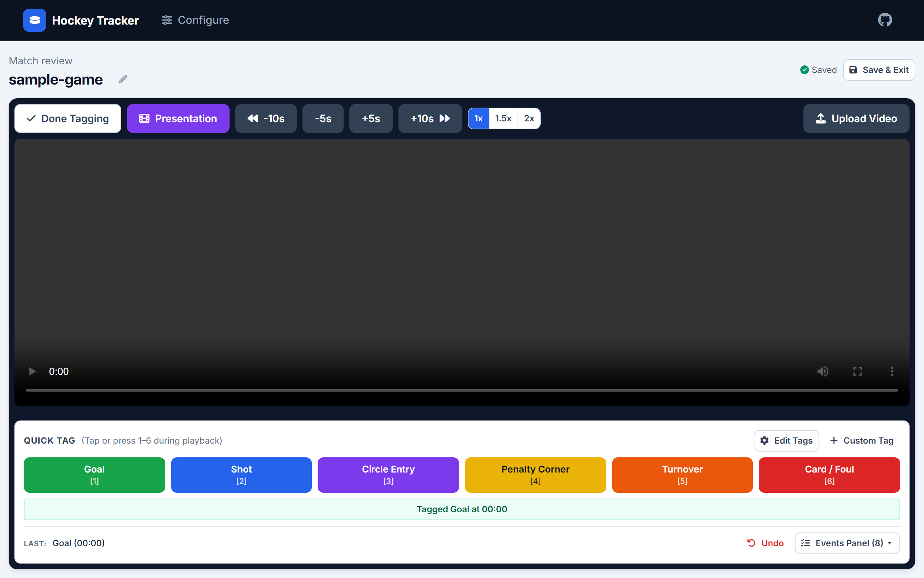Tag a Circle Entry event
This screenshot has height=578, width=924.
click(x=388, y=475)
